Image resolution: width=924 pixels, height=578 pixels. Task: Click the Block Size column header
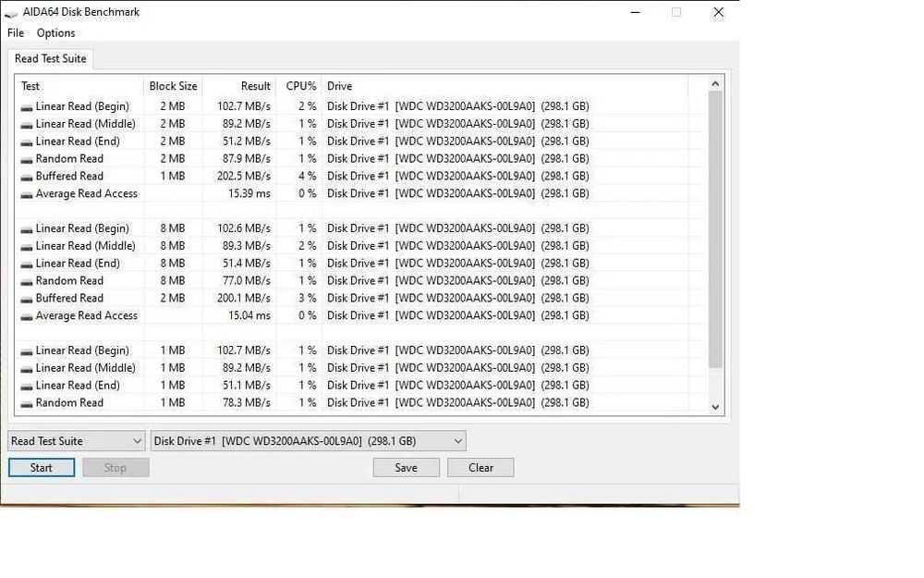coord(174,86)
